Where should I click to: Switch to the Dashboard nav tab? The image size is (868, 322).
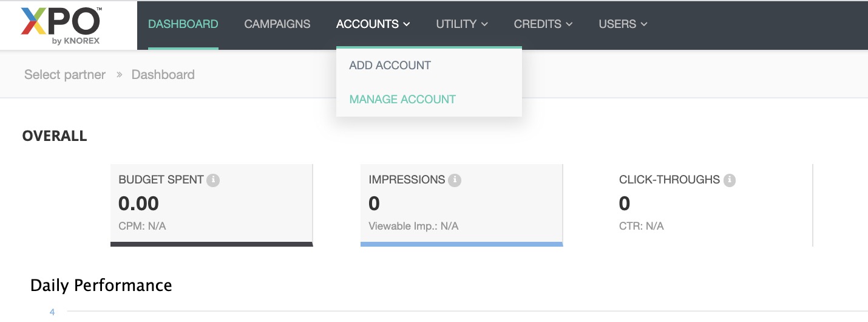[x=183, y=24]
